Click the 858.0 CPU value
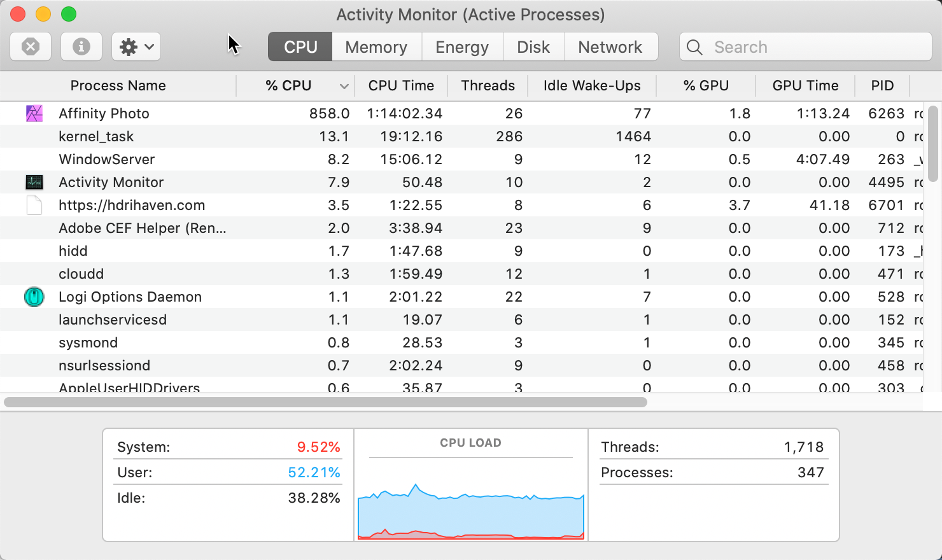 329,113
